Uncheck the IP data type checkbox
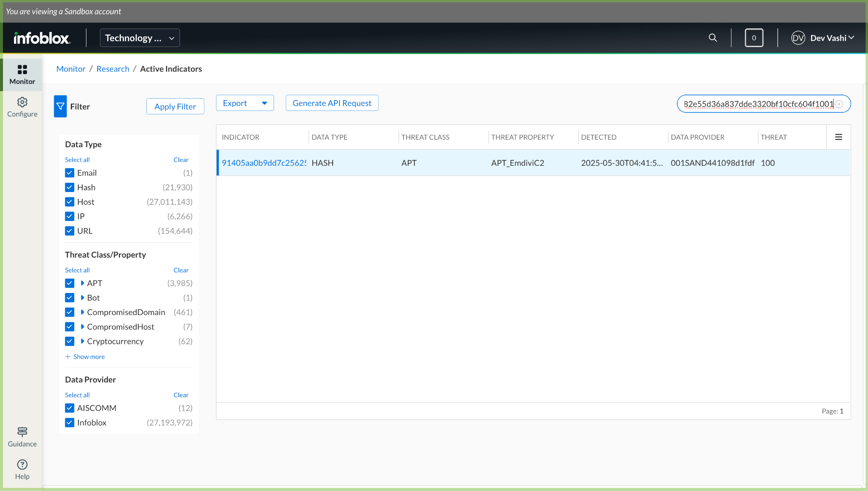The image size is (868, 491). 70,216
